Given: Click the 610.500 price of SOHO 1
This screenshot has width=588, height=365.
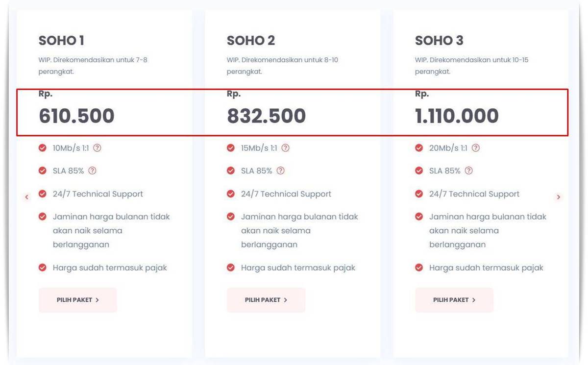Looking at the screenshot, I should pyautogui.click(x=76, y=117).
